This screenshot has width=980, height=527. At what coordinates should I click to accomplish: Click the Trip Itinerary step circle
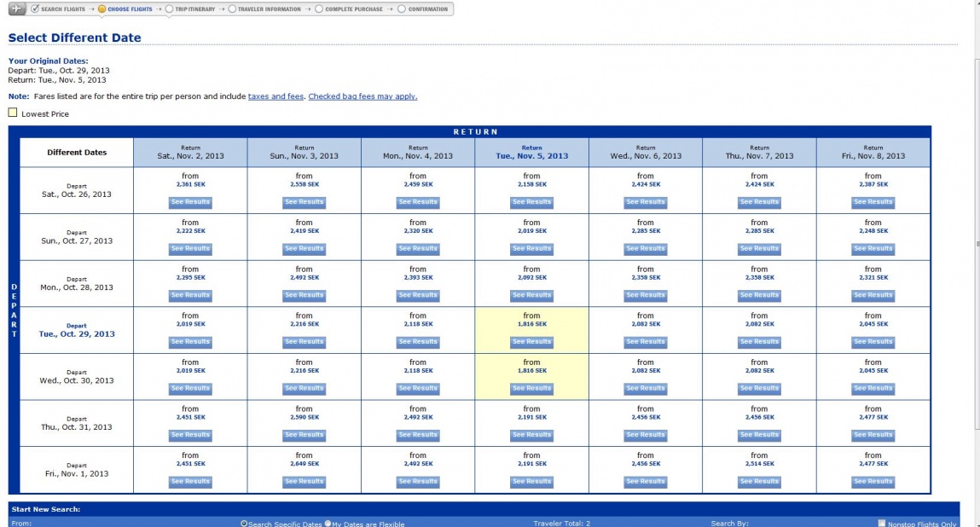[170, 9]
